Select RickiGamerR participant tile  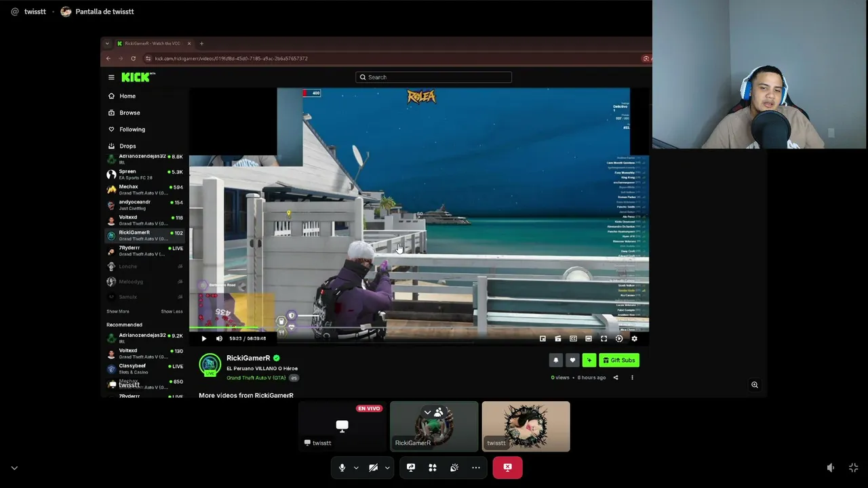(434, 427)
